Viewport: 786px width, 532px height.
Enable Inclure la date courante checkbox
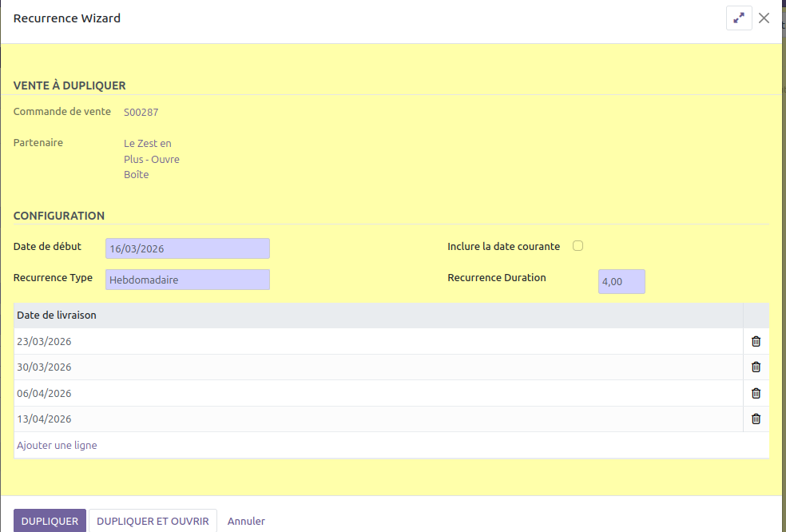click(x=578, y=246)
